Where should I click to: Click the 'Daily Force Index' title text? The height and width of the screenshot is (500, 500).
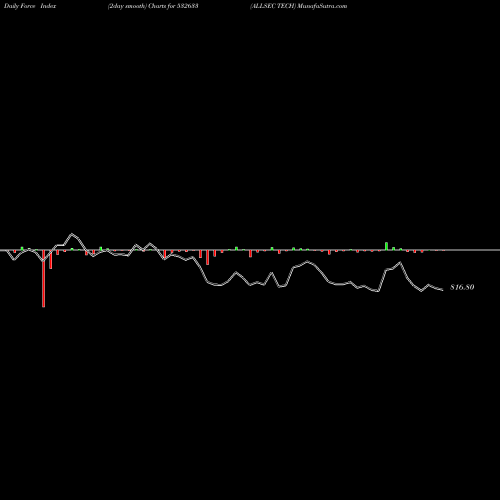tap(30, 6)
